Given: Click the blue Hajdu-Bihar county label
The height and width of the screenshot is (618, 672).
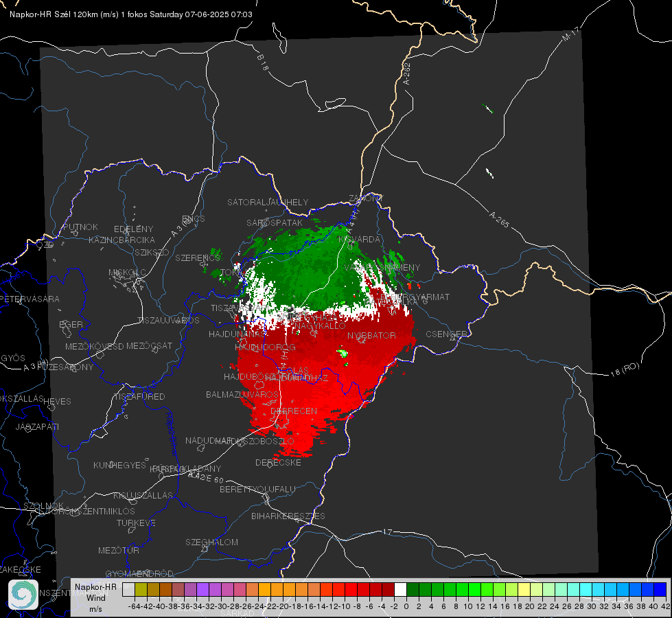Looking at the screenshot, I should pyautogui.click(x=172, y=434).
